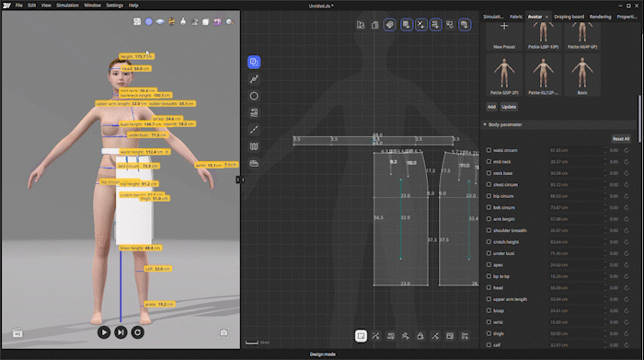Click the line-edit icon in bottom toolbar
Screen dimensions: 644x360
click(435, 336)
